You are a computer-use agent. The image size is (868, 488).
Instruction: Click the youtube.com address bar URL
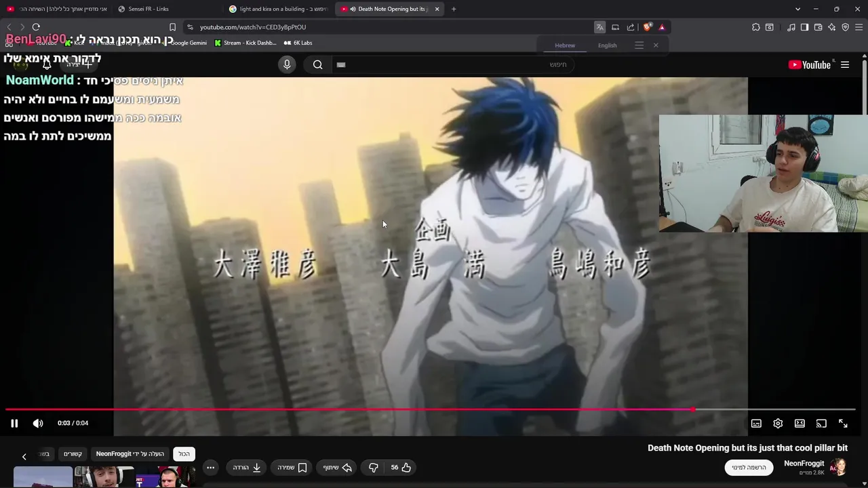point(253,27)
